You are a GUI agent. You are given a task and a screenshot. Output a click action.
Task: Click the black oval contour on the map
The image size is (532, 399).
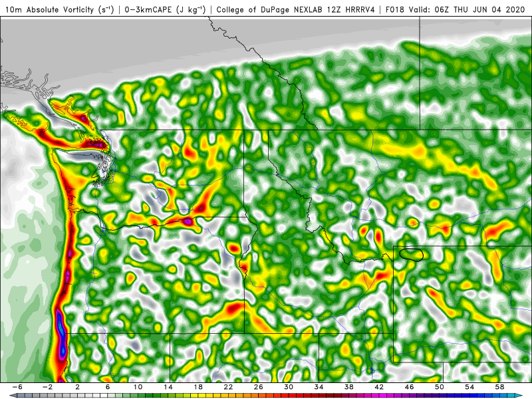pos(411,255)
